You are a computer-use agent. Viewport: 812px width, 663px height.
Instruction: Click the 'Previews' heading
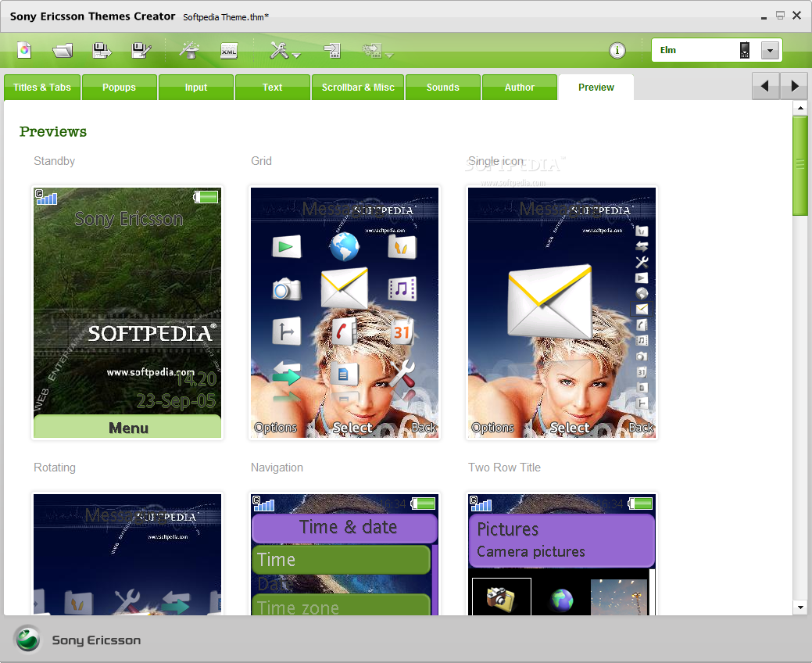point(53,131)
